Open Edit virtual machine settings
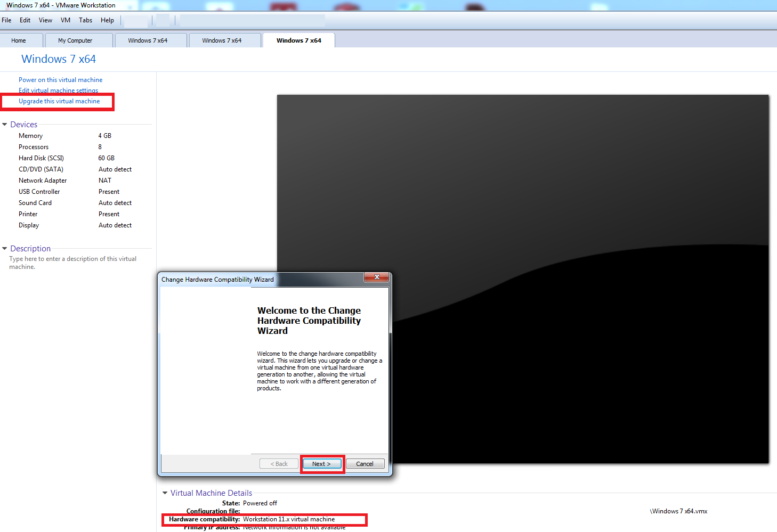The image size is (777, 532). [x=58, y=91]
